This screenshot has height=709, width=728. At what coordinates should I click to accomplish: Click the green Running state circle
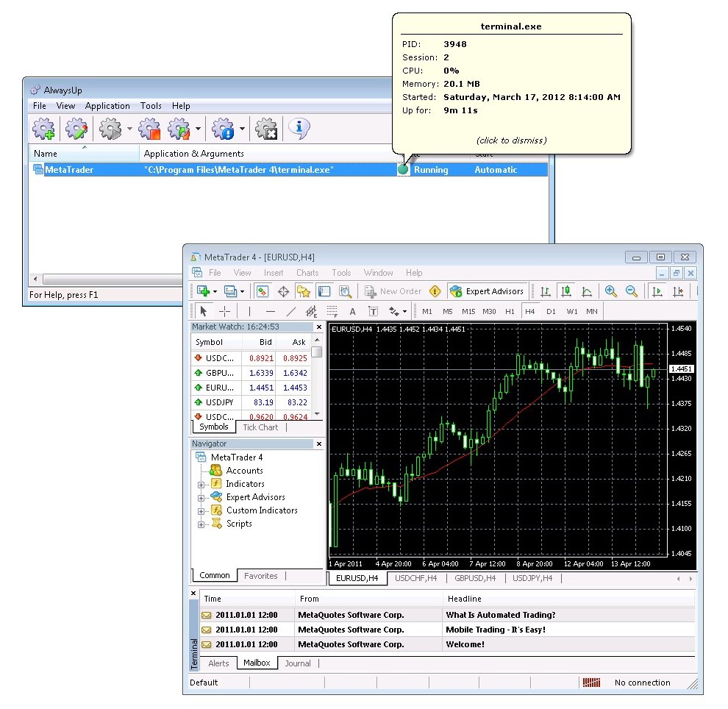click(403, 169)
